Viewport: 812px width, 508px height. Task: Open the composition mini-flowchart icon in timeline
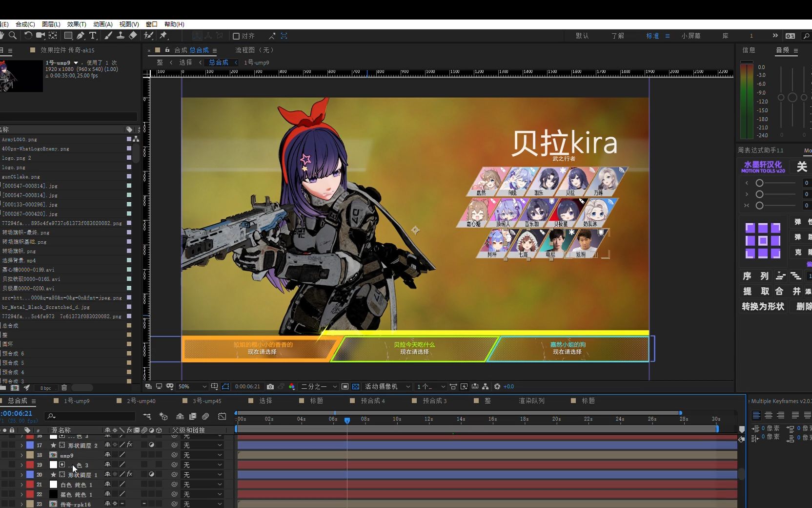pos(147,416)
